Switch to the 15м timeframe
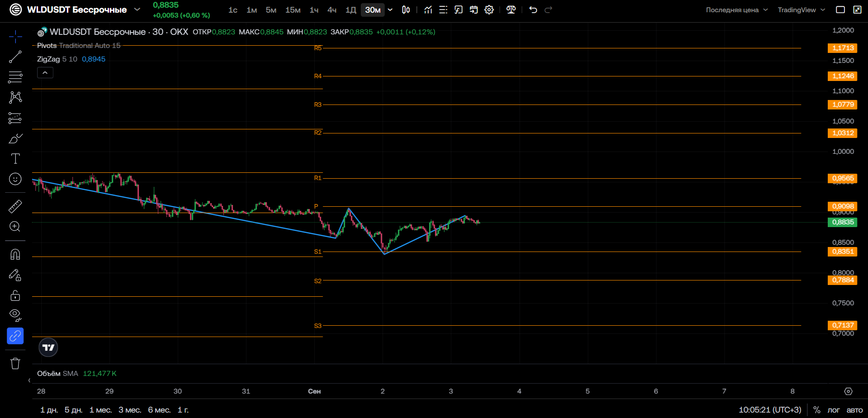The height and width of the screenshot is (418, 868). 293,10
